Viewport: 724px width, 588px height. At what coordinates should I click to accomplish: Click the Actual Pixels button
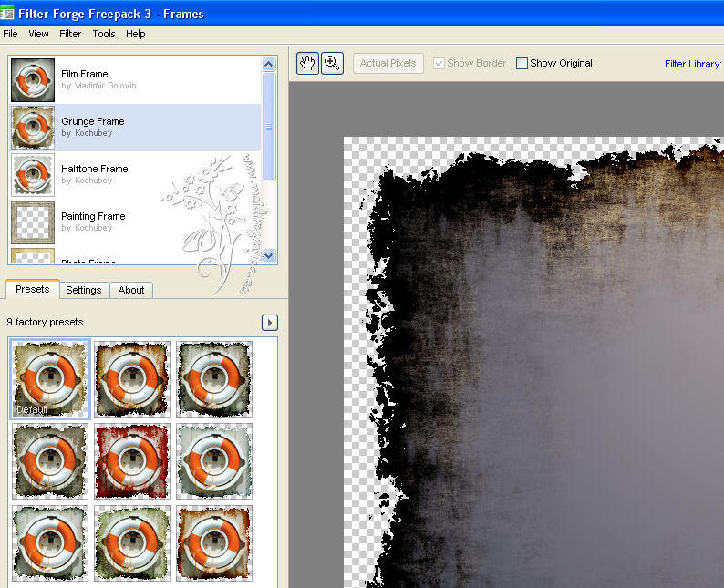(388, 63)
